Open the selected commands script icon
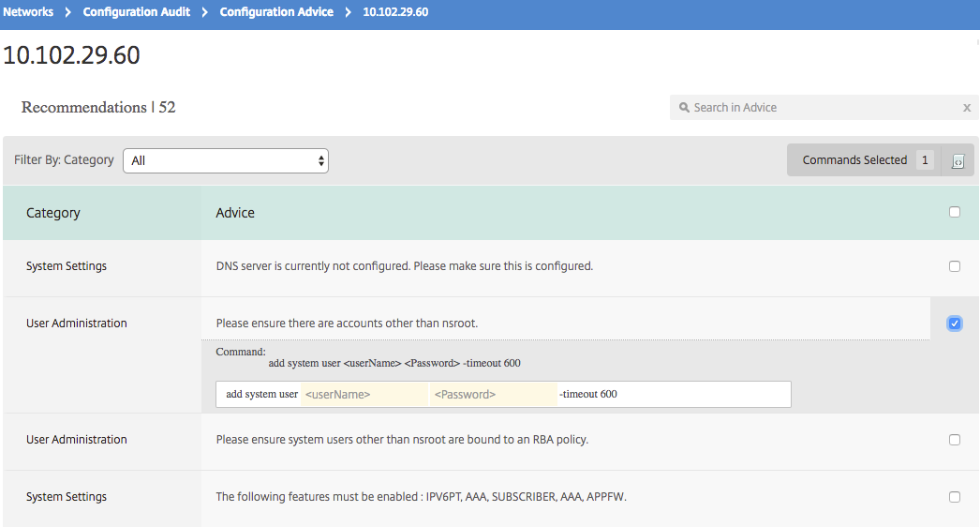The width and height of the screenshot is (980, 527). (958, 161)
